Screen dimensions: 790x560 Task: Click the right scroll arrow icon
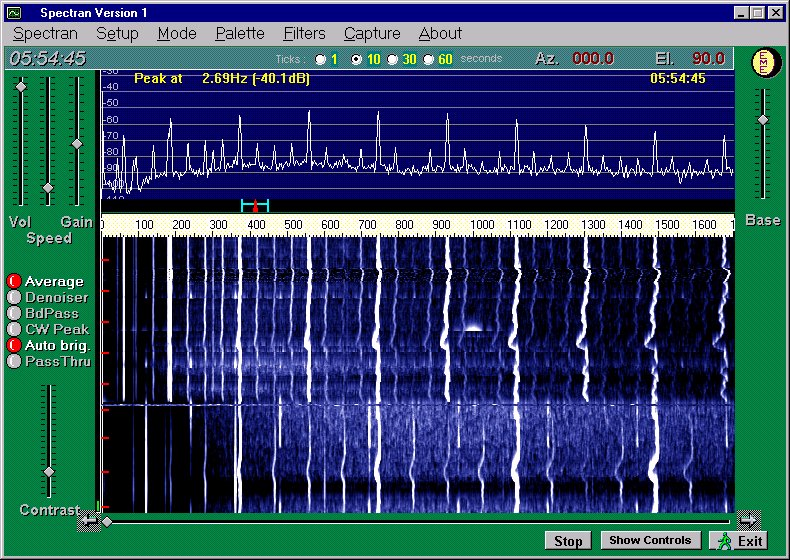click(748, 520)
